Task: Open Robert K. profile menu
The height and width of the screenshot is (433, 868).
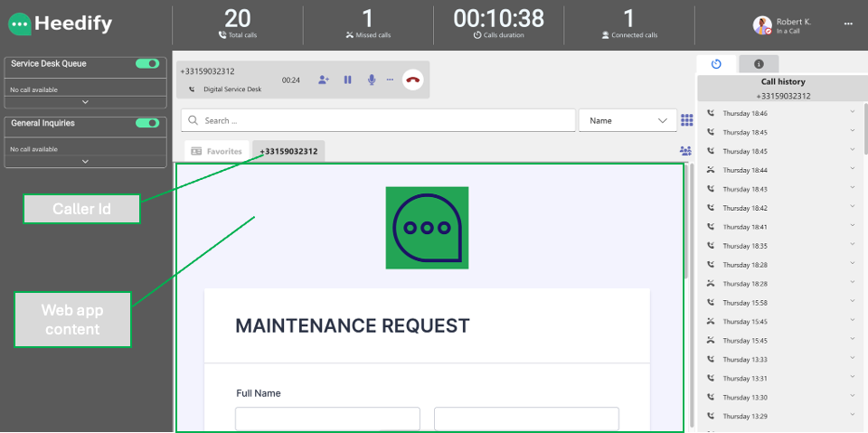Action: [x=847, y=24]
